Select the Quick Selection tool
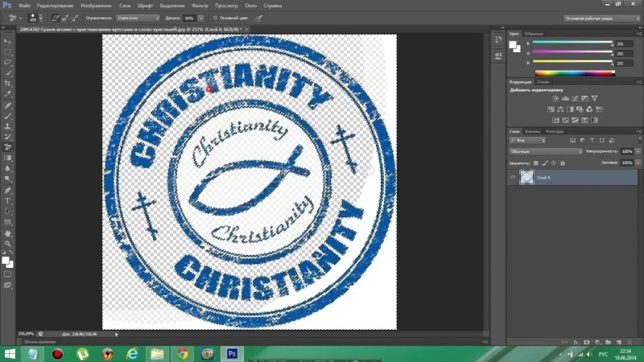The height and width of the screenshot is (362, 644). 8,73
